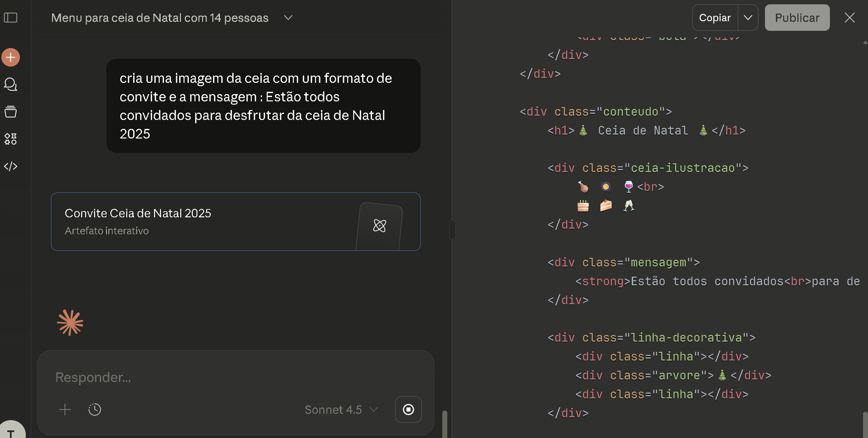Open the Sonnet 4.5 model selector
Viewport: 868px width, 438px height.
341,410
